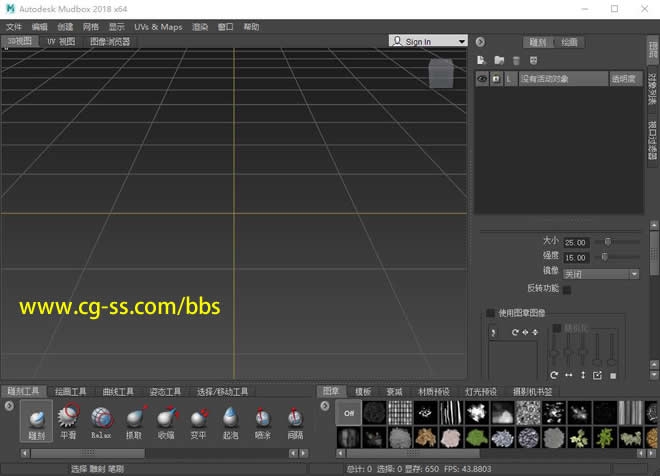The height and width of the screenshot is (476, 660).
Task: Open the 镜像 mirror dropdown
Action: (x=601, y=273)
